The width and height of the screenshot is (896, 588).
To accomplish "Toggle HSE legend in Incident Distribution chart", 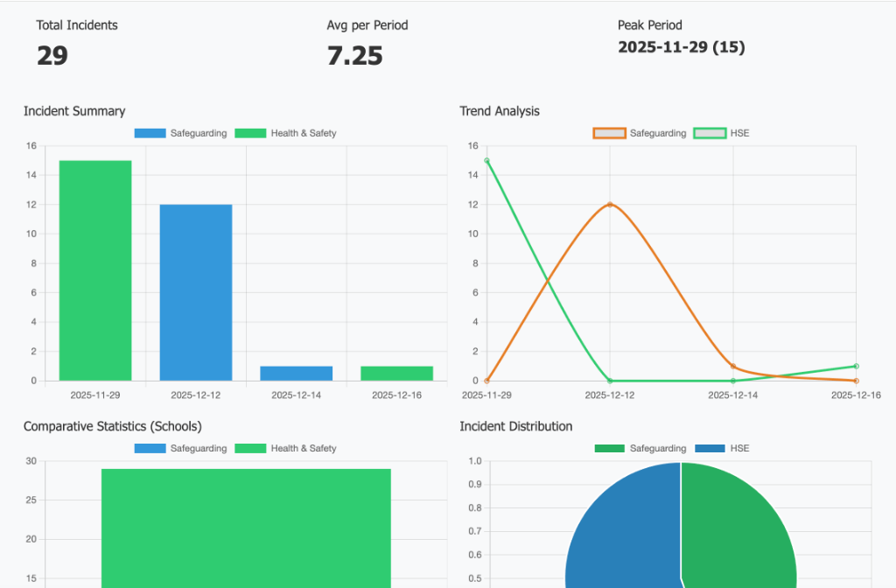I will click(722, 449).
